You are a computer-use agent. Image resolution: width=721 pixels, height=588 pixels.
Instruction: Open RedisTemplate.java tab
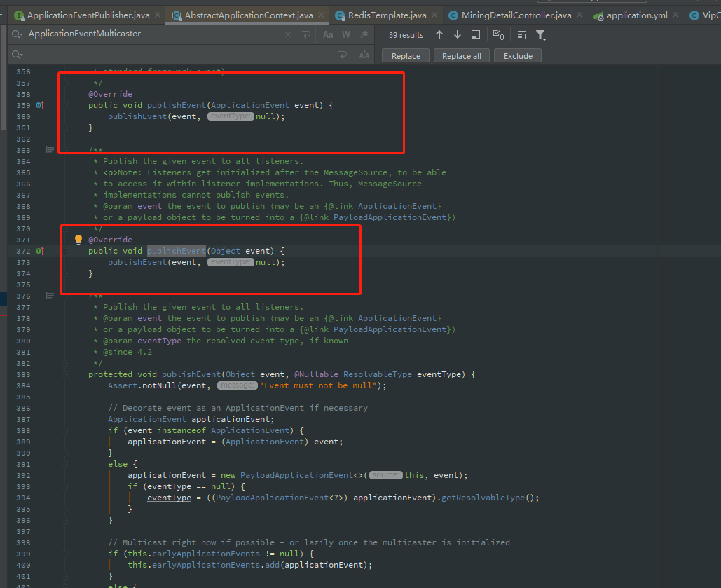click(x=387, y=15)
